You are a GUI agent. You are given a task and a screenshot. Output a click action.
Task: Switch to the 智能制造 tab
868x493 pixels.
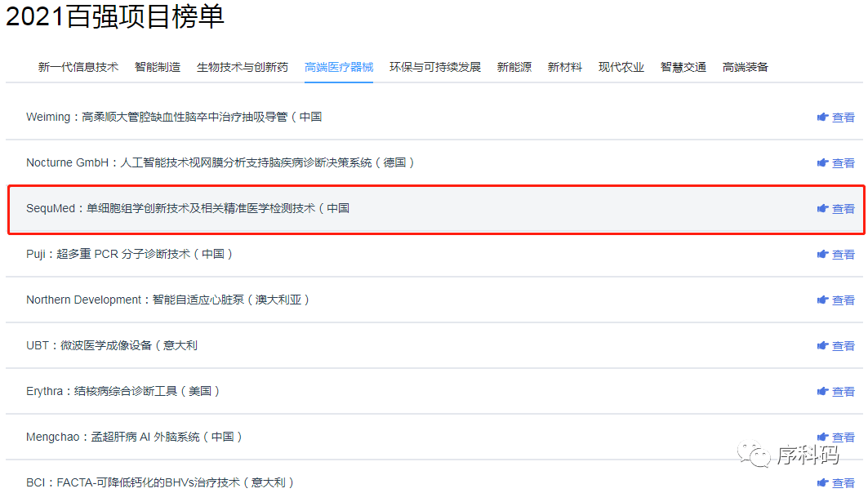coord(158,67)
